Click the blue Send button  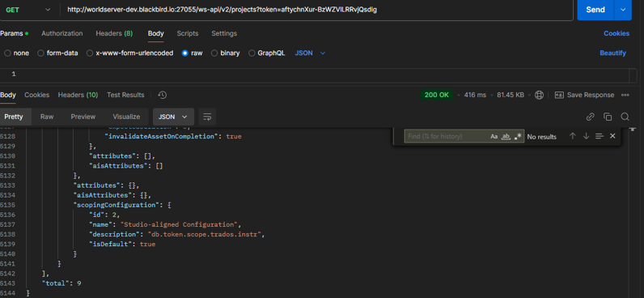click(x=595, y=10)
